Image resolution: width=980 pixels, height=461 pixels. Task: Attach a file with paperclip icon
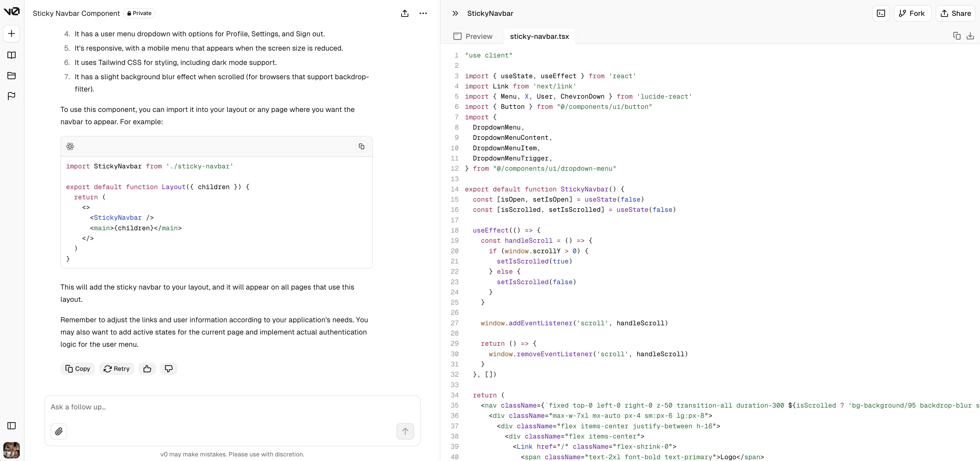59,431
